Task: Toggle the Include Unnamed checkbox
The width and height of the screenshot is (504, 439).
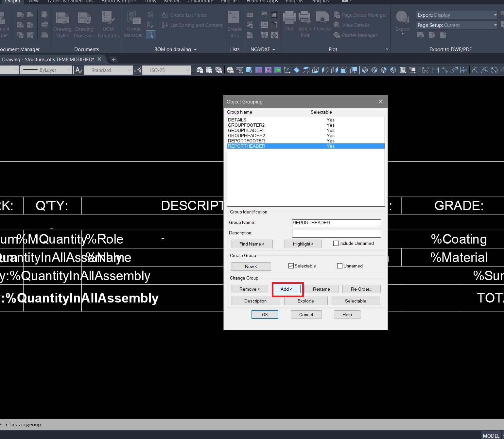Action: point(336,243)
